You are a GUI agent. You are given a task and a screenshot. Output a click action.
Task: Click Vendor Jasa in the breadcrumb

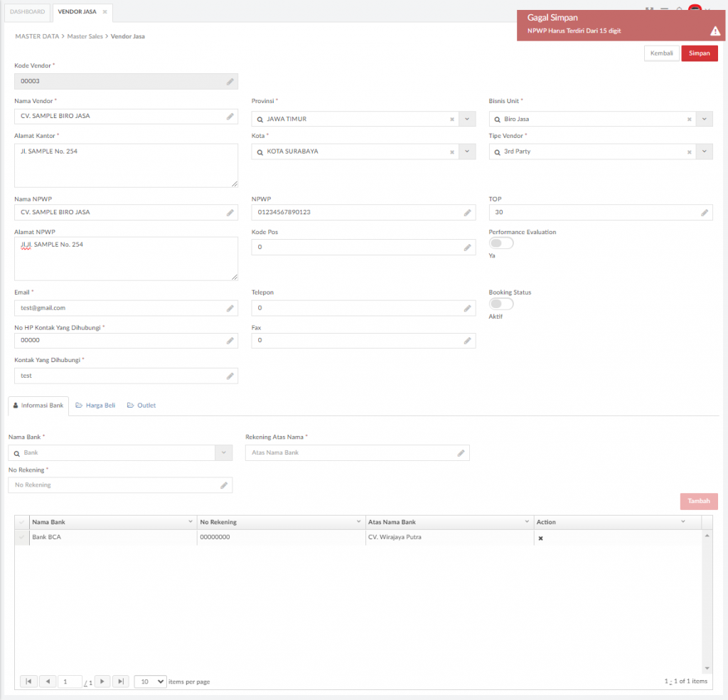128,36
